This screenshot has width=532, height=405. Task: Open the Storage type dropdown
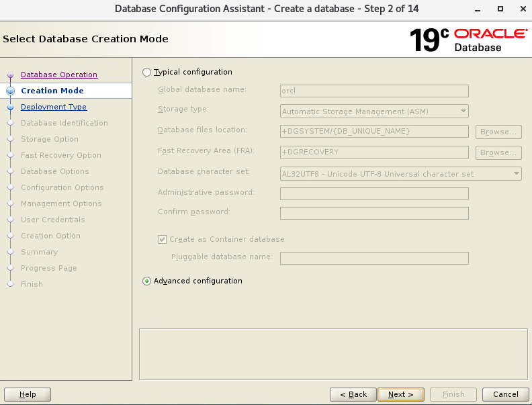[x=374, y=111]
